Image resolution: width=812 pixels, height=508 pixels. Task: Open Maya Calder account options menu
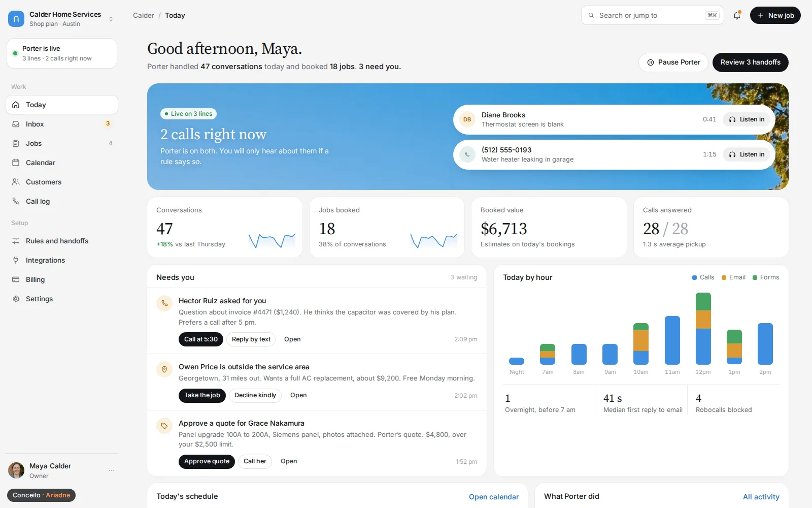112,470
